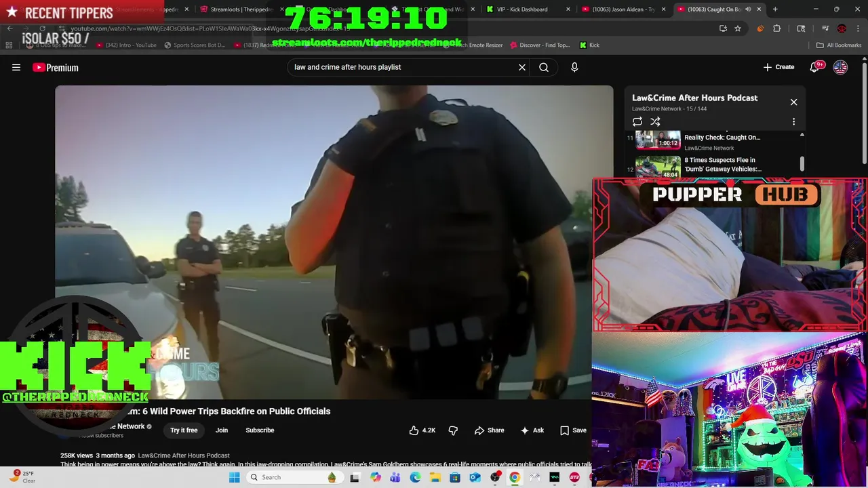Image resolution: width=868 pixels, height=488 pixels.
Task: Open the orange extension icon in toolbar
Action: 759,28
